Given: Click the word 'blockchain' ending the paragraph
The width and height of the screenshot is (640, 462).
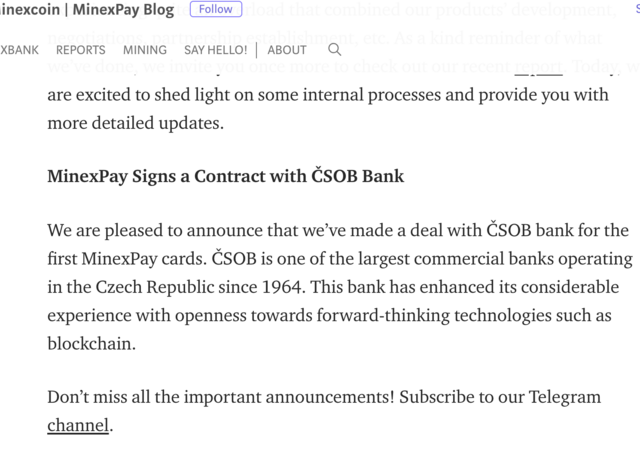Looking at the screenshot, I should click(x=91, y=344).
